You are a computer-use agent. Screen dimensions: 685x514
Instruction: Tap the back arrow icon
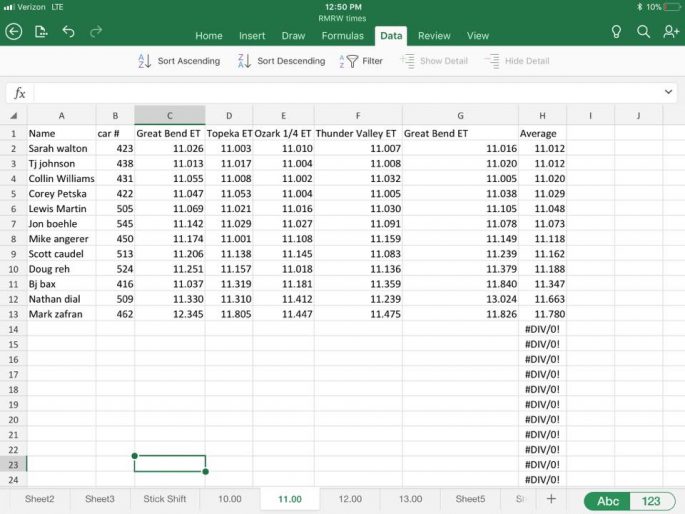point(14,32)
